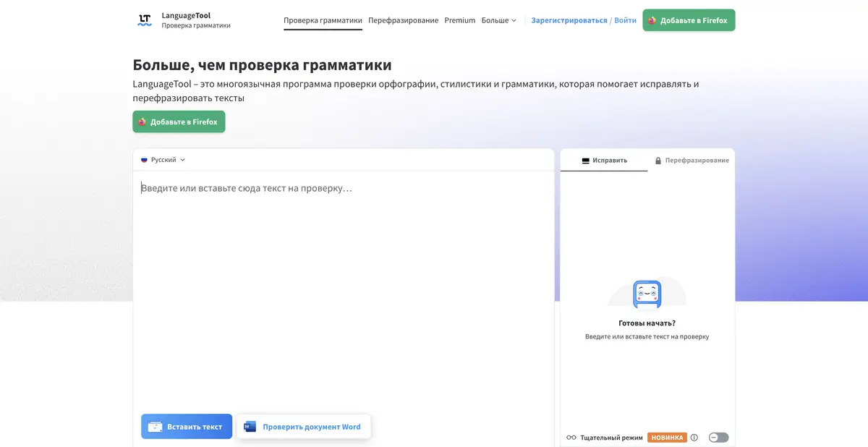Screen dimensions: 868x447
Task: Switch to the Исправить tab
Action: (x=604, y=160)
